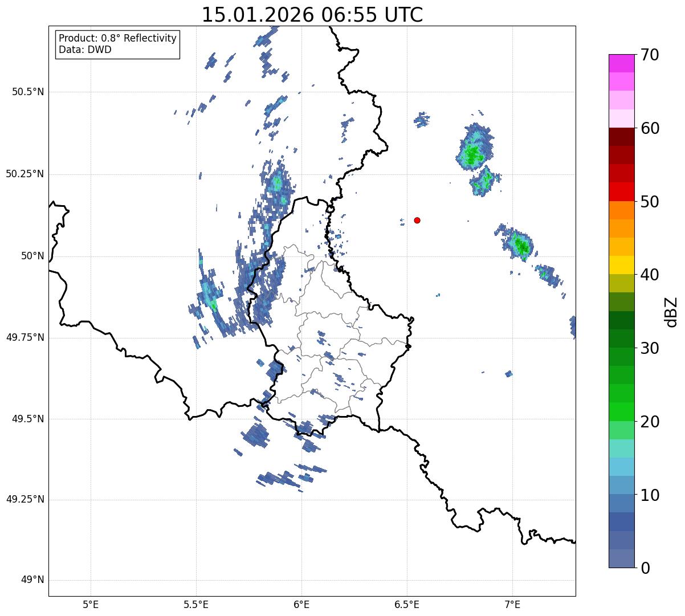Click the latitude label 49.75°N
This screenshot has width=685, height=616.
pyautogui.click(x=25, y=337)
